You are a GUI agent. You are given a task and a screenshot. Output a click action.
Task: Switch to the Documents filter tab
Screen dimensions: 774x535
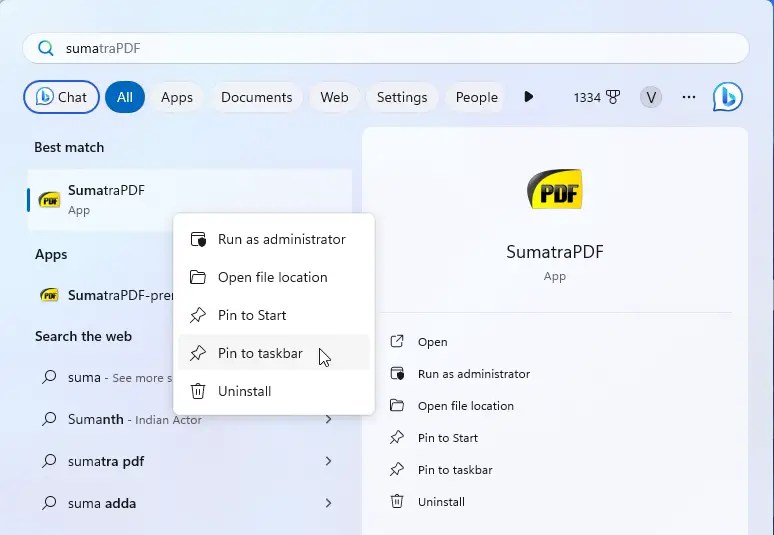pyautogui.click(x=257, y=97)
